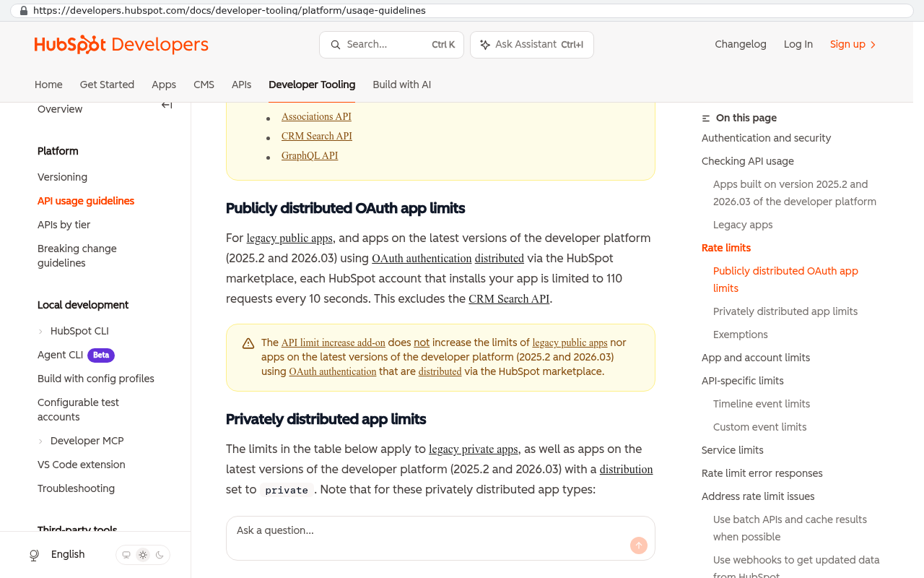Click the HubSpot Developers logo

(x=121, y=45)
